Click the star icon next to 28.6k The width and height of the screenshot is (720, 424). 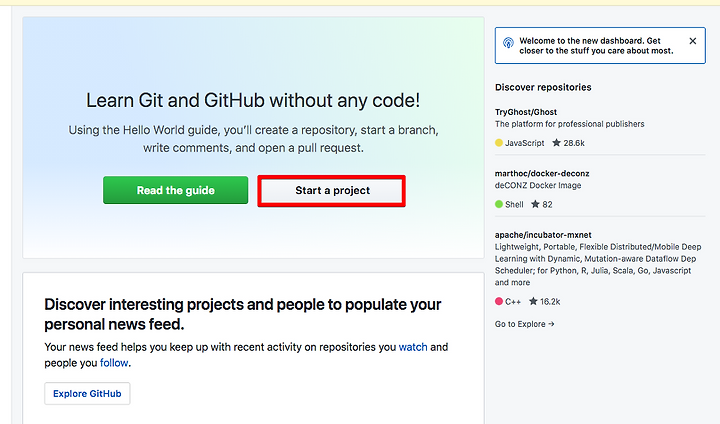pos(556,143)
